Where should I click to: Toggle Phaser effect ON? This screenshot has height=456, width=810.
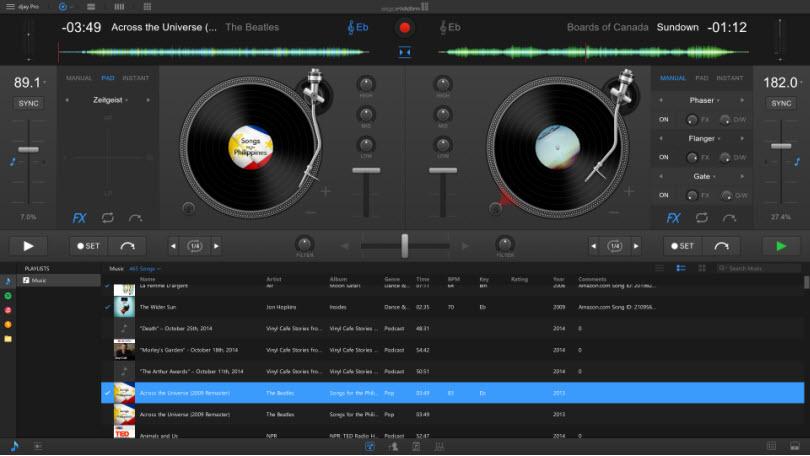664,119
